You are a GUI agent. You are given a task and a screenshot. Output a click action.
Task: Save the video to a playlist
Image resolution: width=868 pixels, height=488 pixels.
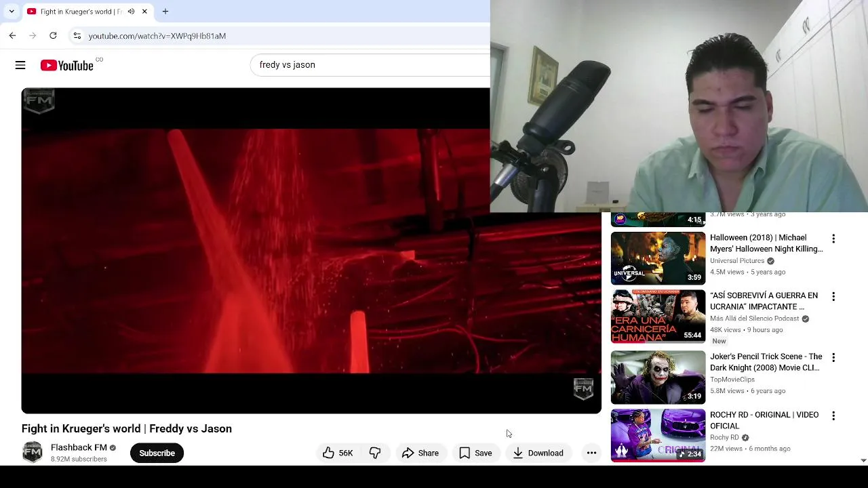tap(475, 453)
